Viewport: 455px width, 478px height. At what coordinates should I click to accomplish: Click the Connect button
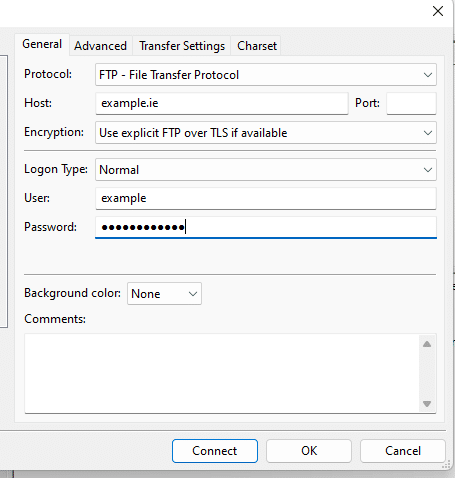(x=215, y=451)
